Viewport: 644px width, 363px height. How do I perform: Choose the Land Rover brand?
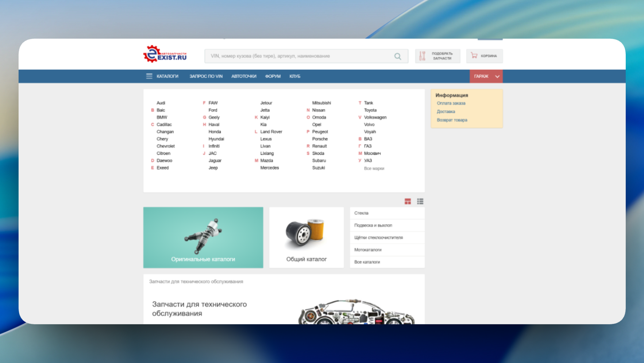pyautogui.click(x=271, y=132)
